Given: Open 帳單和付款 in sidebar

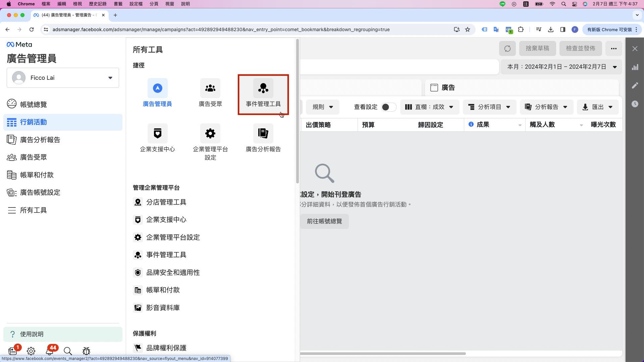Looking at the screenshot, I should (63, 175).
